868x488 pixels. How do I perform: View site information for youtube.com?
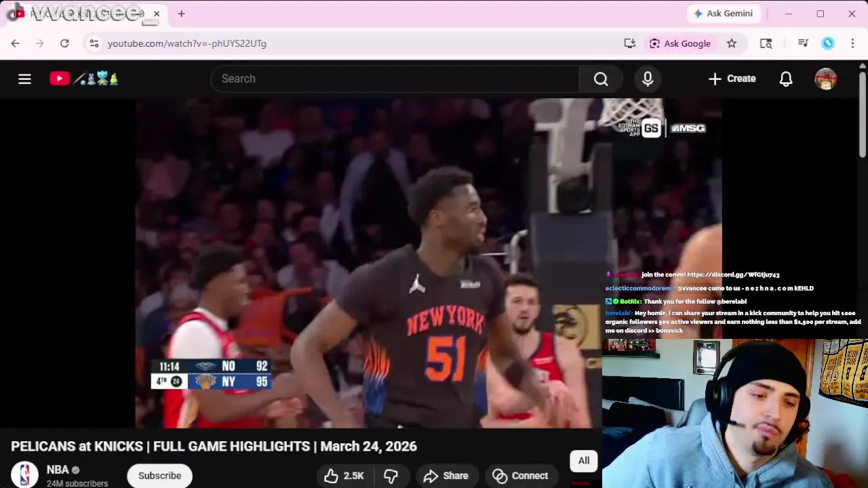[94, 43]
